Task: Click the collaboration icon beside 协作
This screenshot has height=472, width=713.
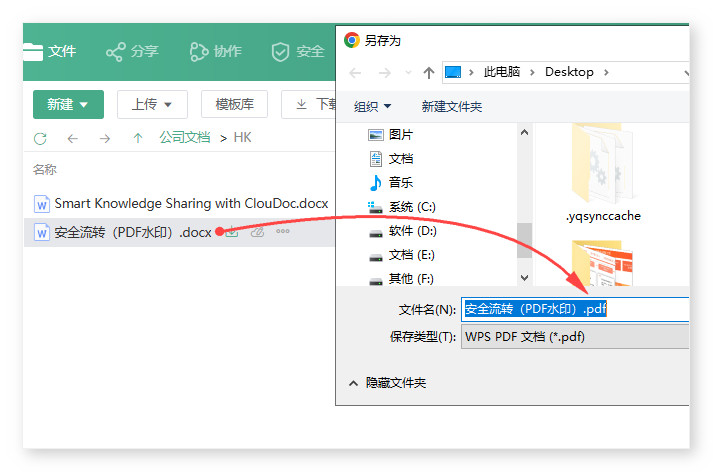Action: (199, 52)
